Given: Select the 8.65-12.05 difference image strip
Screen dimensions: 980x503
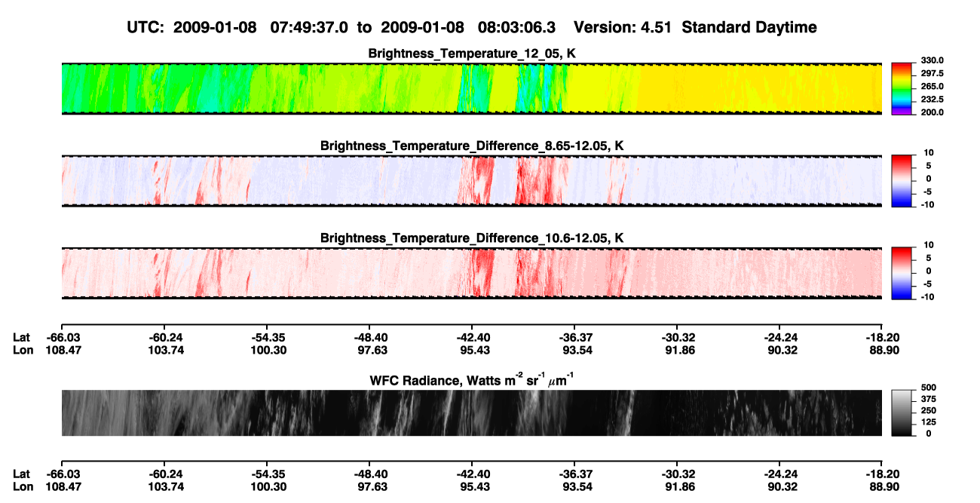Looking at the screenshot, I should pos(472,181).
